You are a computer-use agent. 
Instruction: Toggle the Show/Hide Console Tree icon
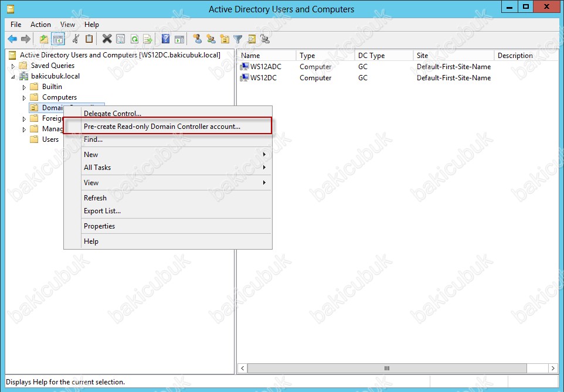[x=57, y=39]
